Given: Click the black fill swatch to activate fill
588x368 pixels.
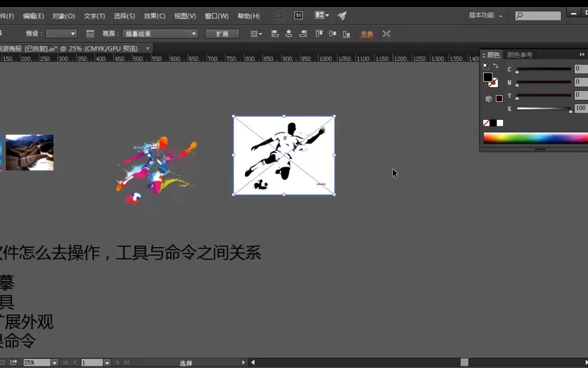Looking at the screenshot, I should click(488, 78).
